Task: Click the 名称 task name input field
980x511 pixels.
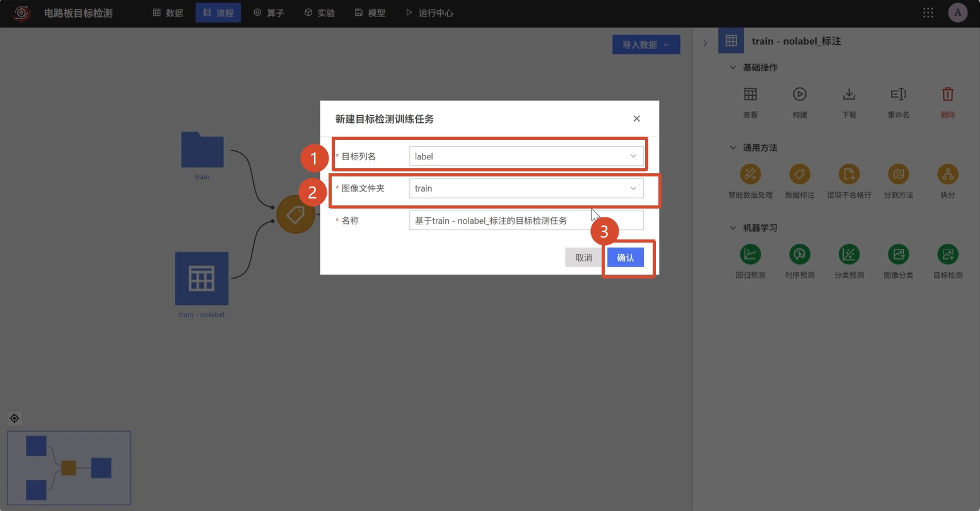Action: pos(526,221)
